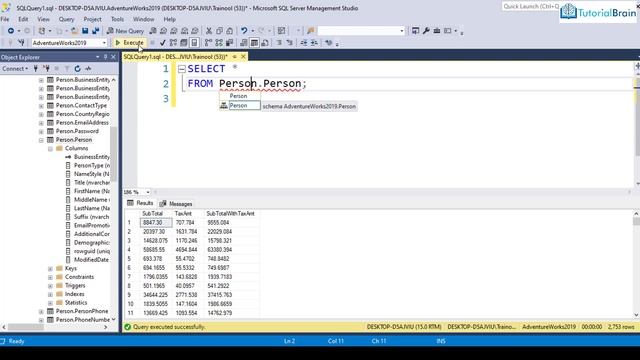Viewport: 640px width, 360px height.
Task: Select the 8847.30 result cell
Action: [x=156, y=222]
